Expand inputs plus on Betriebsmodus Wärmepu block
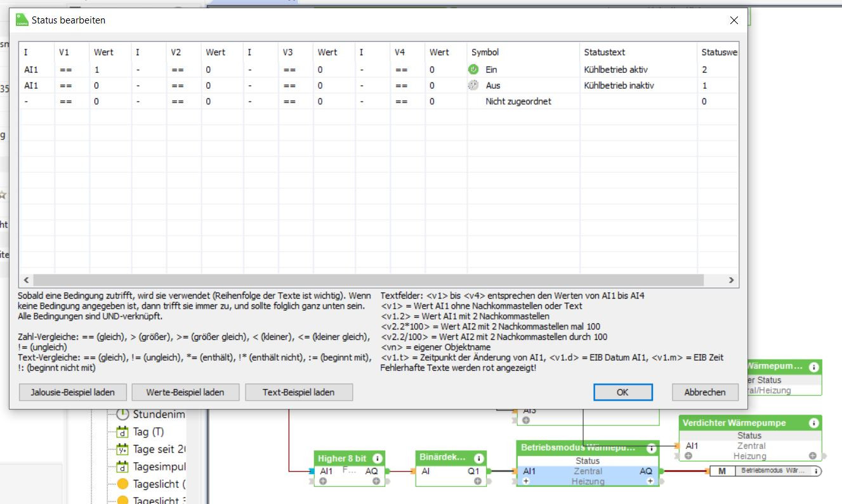 (x=526, y=481)
